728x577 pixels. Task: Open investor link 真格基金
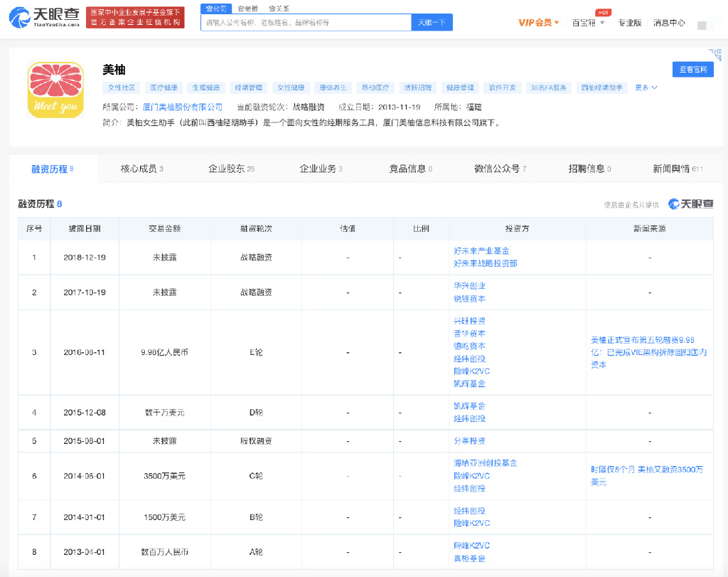469,559
